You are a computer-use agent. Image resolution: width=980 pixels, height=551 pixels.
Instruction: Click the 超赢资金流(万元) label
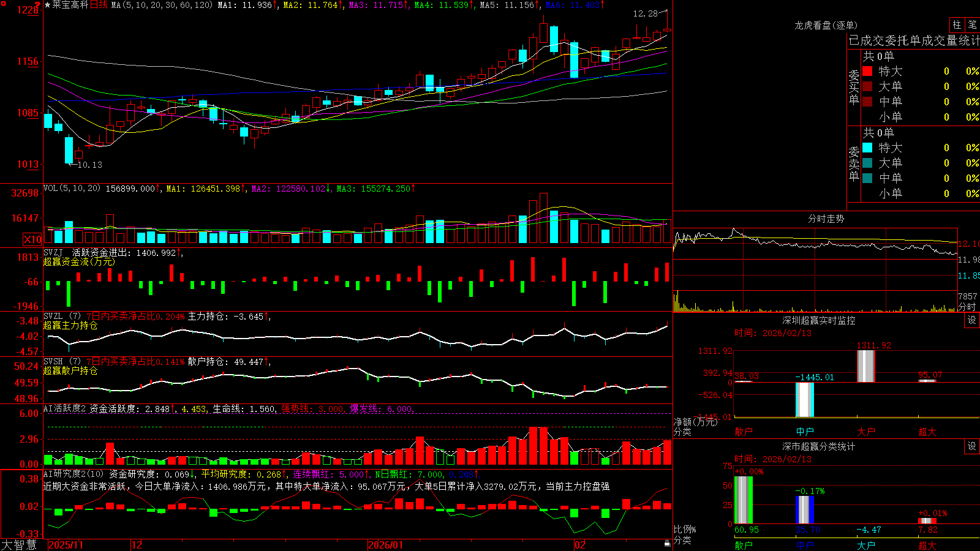coord(79,261)
